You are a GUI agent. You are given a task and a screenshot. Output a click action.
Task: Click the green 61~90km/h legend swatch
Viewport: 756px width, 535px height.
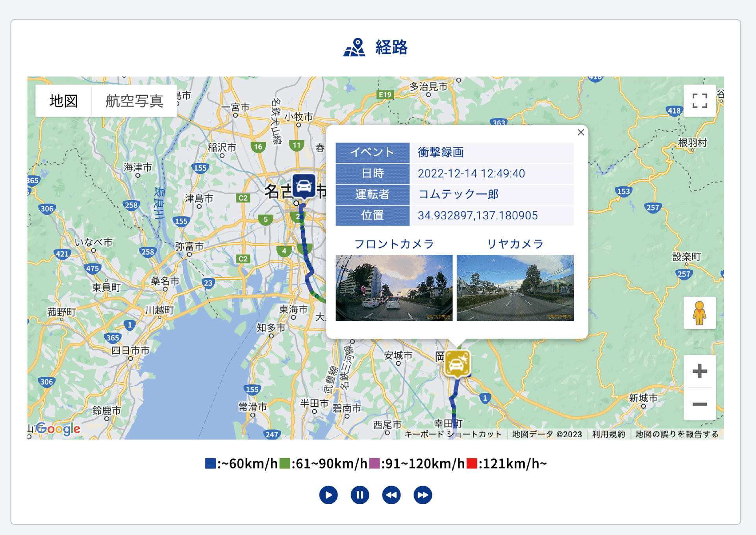[x=285, y=463]
